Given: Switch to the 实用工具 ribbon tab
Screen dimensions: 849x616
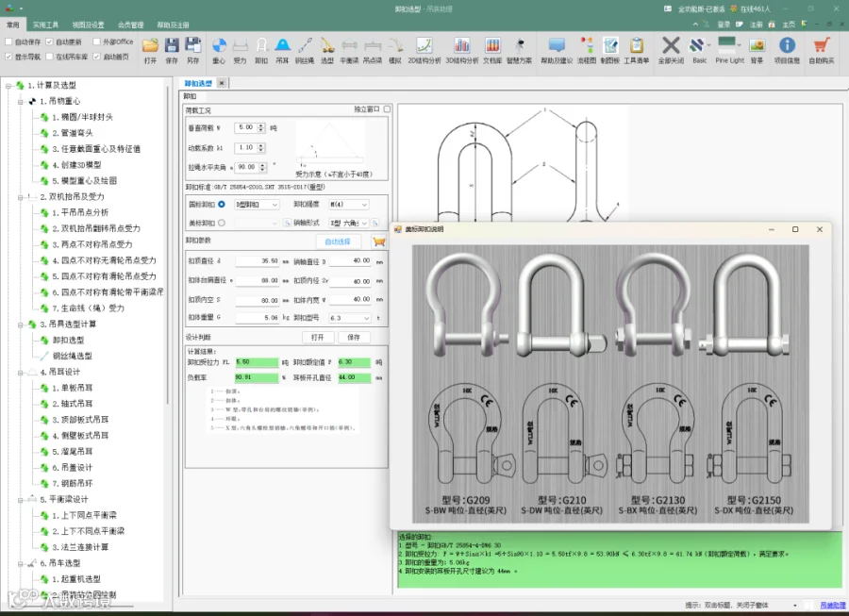Looking at the screenshot, I should click(x=45, y=25).
